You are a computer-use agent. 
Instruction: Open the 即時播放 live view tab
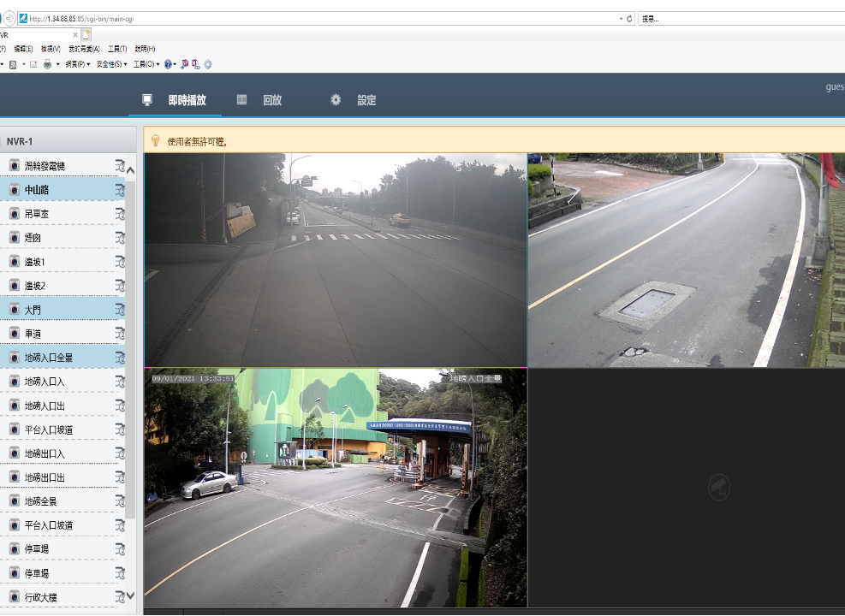[x=187, y=100]
